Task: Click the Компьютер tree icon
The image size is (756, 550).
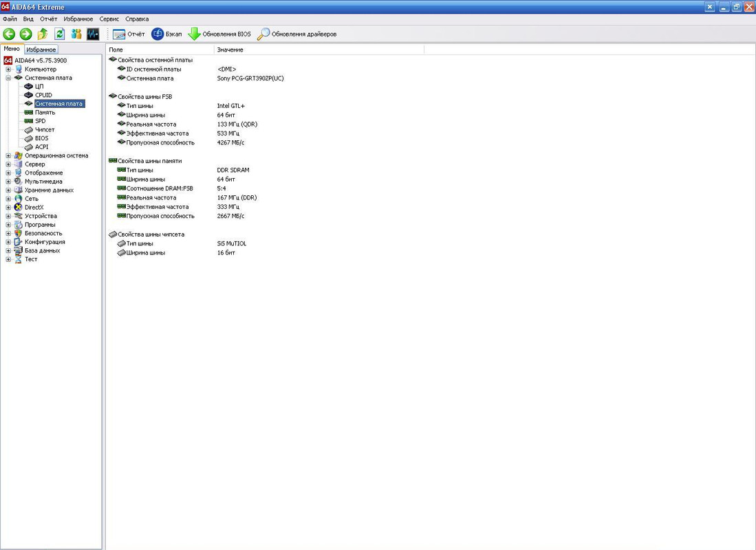Action: click(19, 69)
